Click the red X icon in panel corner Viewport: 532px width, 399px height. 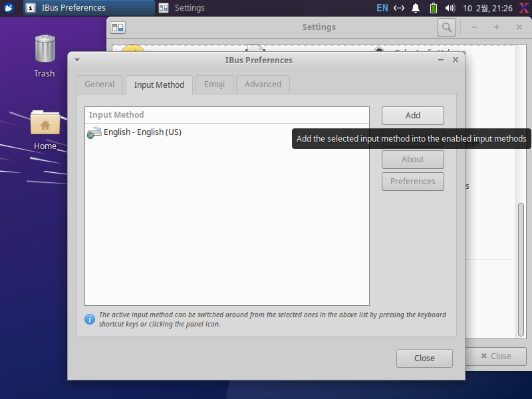click(x=524, y=8)
